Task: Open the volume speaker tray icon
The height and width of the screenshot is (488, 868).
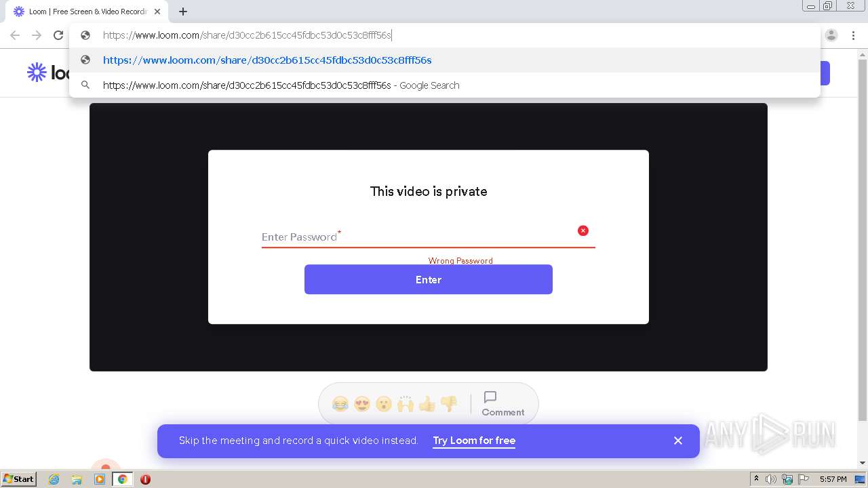Action: coord(771,479)
